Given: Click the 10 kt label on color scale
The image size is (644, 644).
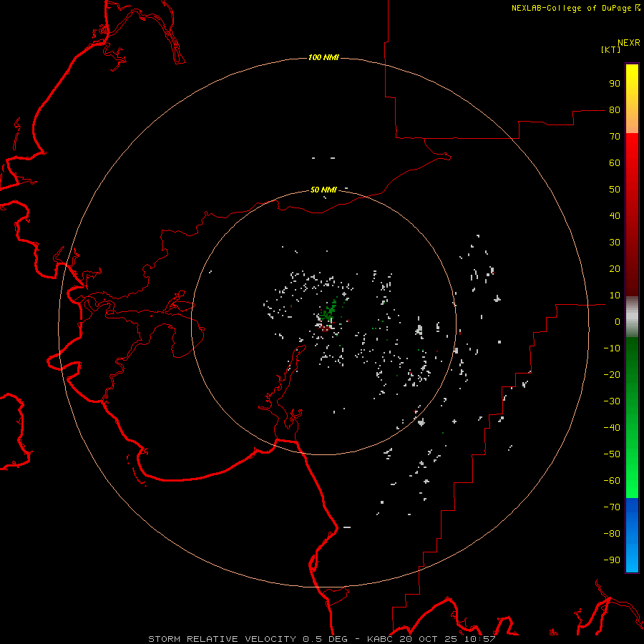Looking at the screenshot, I should [615, 296].
